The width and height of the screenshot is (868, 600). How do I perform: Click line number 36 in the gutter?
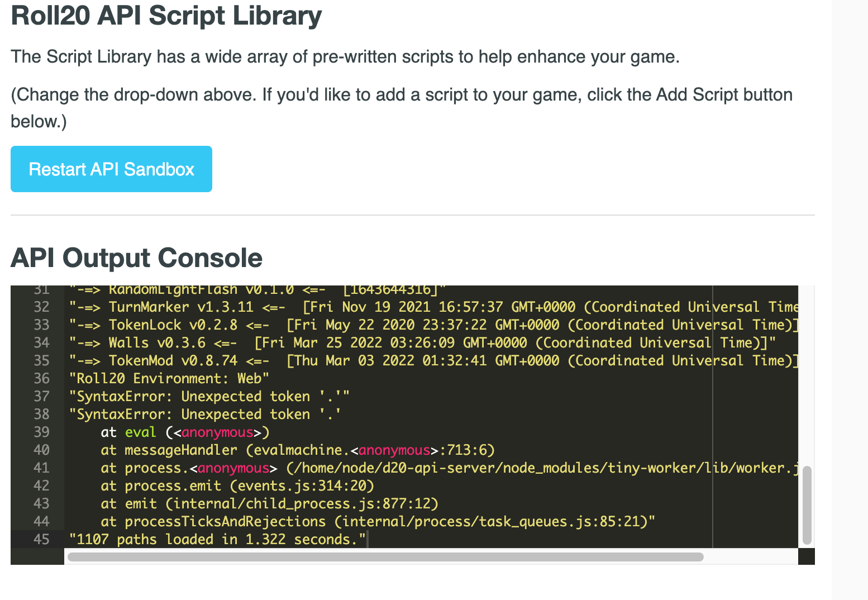pos(41,378)
